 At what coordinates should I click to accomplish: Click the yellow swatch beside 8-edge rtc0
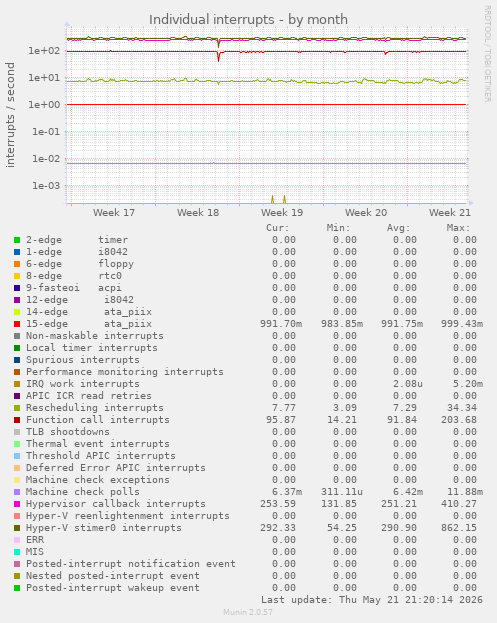click(17, 276)
